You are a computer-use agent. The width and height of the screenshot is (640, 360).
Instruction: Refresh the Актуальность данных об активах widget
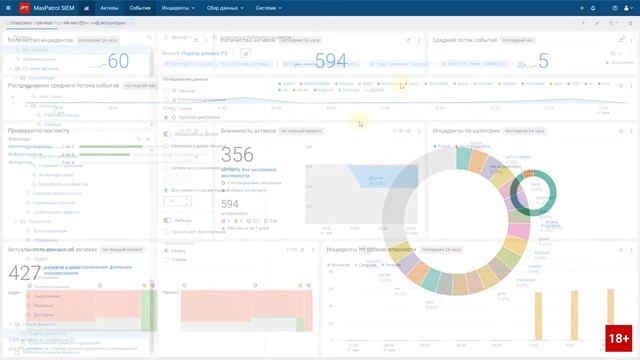[302, 249]
